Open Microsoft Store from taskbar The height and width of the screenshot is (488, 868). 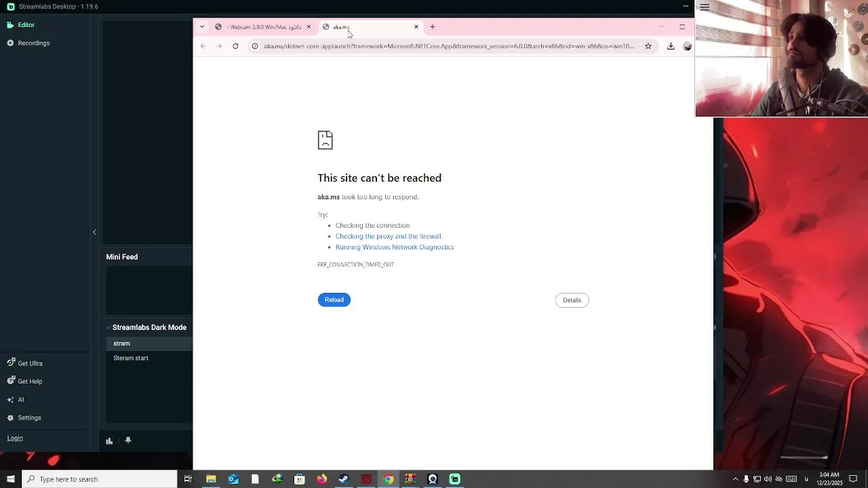point(300,479)
